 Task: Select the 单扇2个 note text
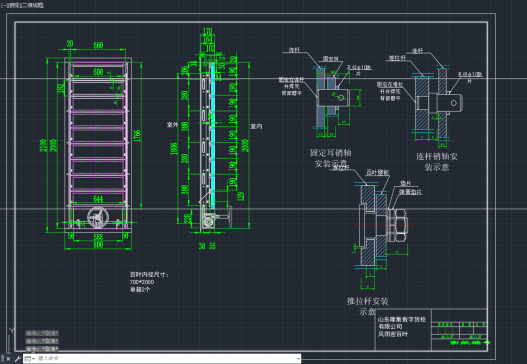140,289
